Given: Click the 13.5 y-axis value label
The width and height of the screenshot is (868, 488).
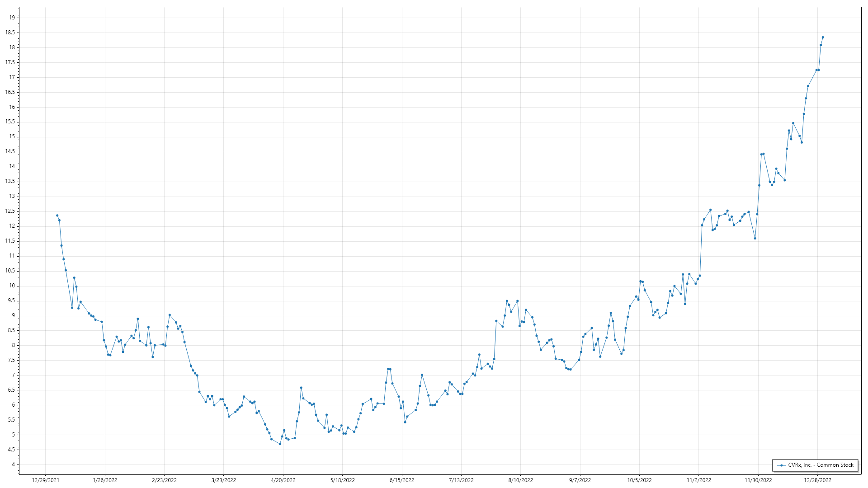Looking at the screenshot, I should point(10,182).
